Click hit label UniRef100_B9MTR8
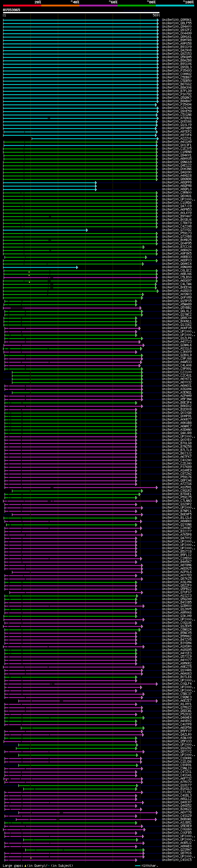This screenshot has height=868, width=197. [177, 40]
